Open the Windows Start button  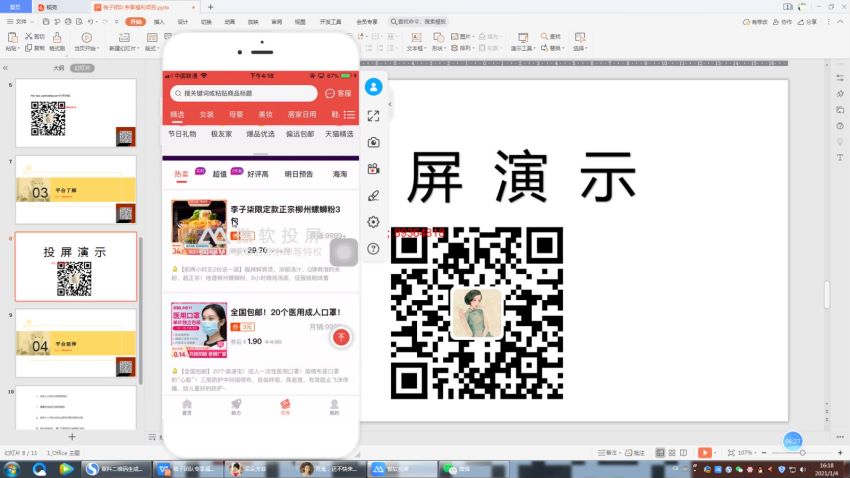click(x=11, y=469)
